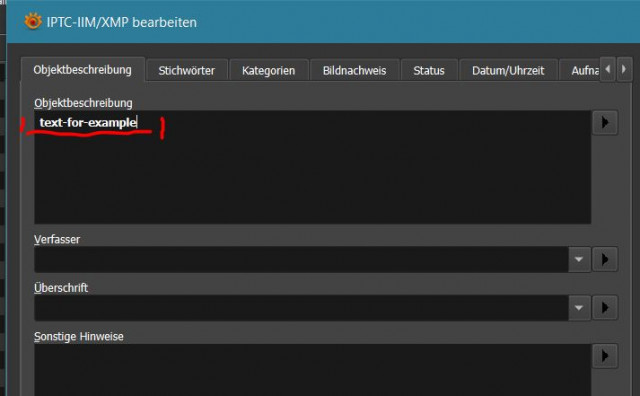
Task: Focus the Überschrift input field
Action: coord(301,307)
